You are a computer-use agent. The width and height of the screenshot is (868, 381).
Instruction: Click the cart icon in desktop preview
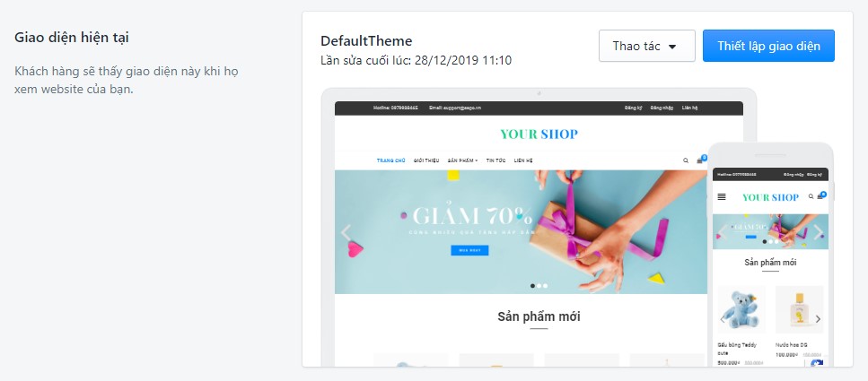coord(700,160)
